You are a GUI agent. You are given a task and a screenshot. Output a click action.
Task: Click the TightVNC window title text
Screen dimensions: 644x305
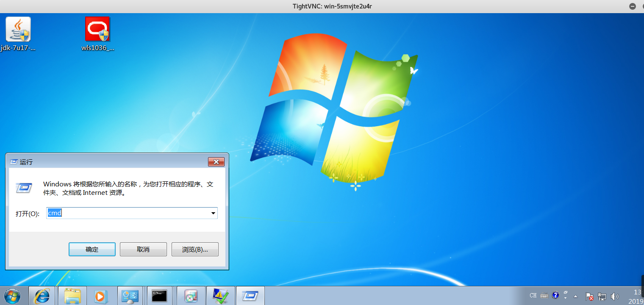click(x=332, y=6)
